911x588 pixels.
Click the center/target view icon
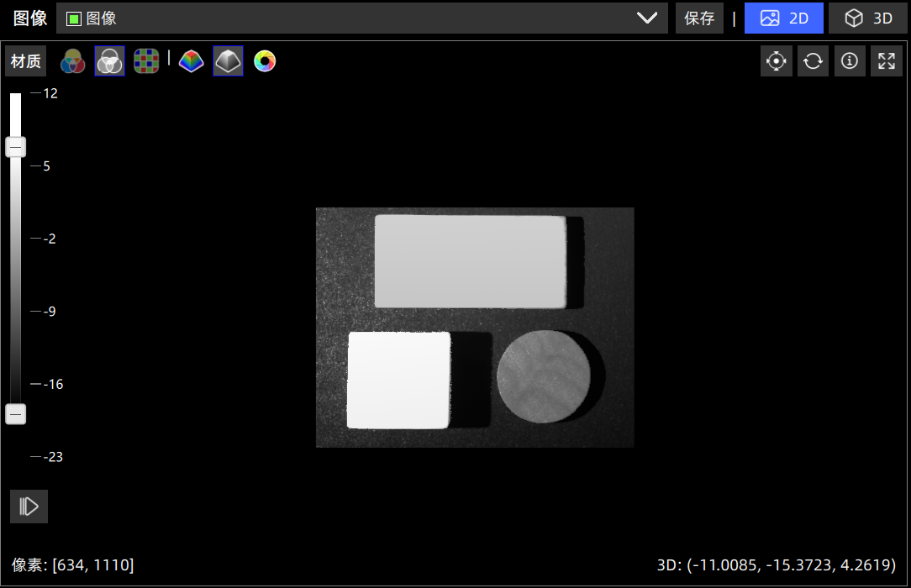(x=777, y=61)
